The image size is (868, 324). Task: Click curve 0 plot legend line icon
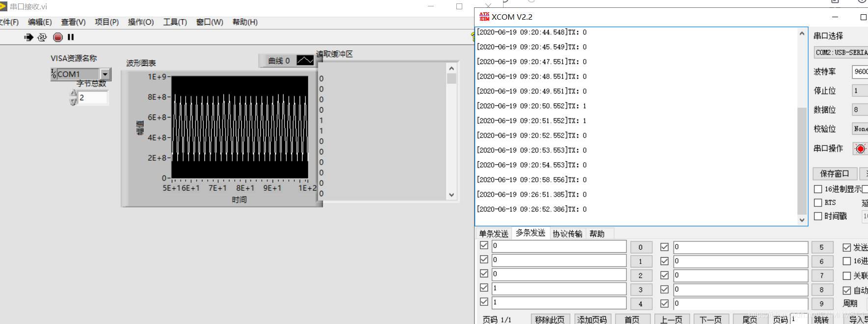pos(305,60)
